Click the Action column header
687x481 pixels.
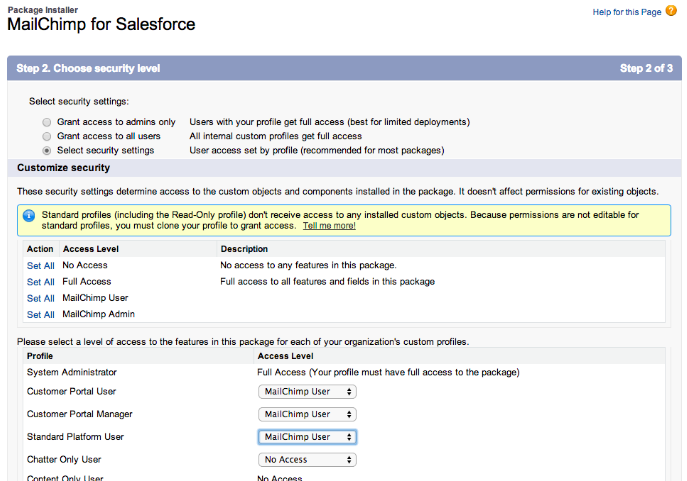(40, 249)
